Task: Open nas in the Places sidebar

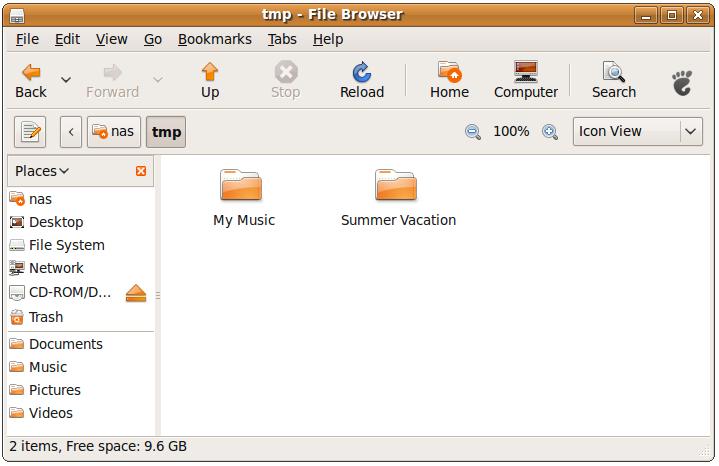Action: [x=81, y=199]
